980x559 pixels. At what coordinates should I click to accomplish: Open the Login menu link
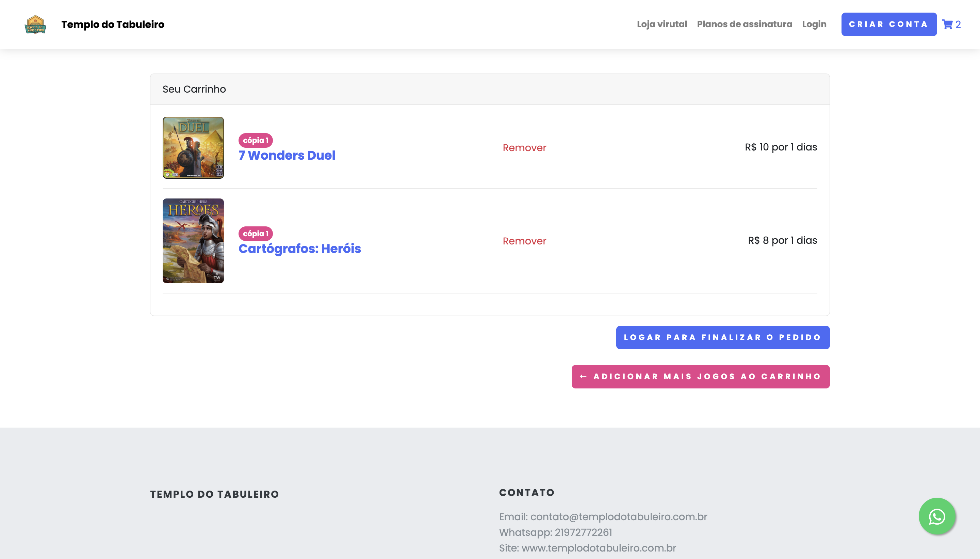(814, 24)
